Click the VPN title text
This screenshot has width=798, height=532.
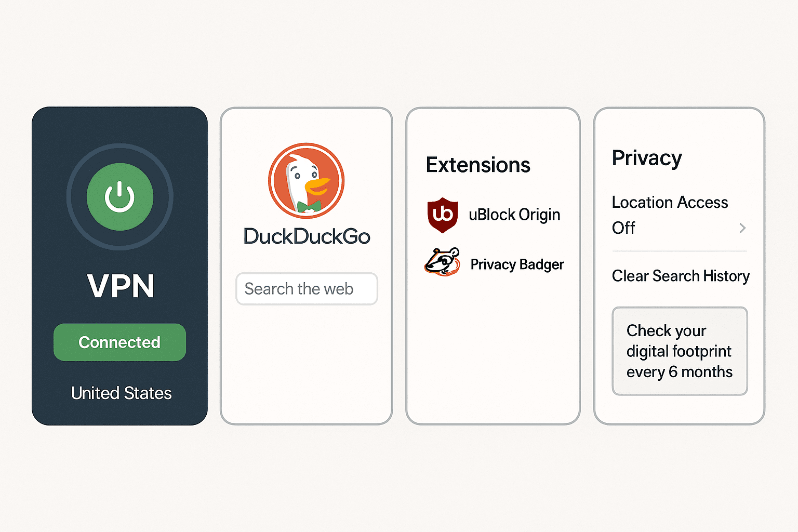click(121, 286)
